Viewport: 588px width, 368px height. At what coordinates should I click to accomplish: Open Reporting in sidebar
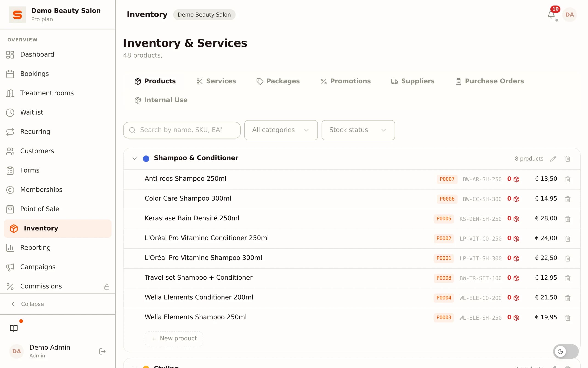58,247
